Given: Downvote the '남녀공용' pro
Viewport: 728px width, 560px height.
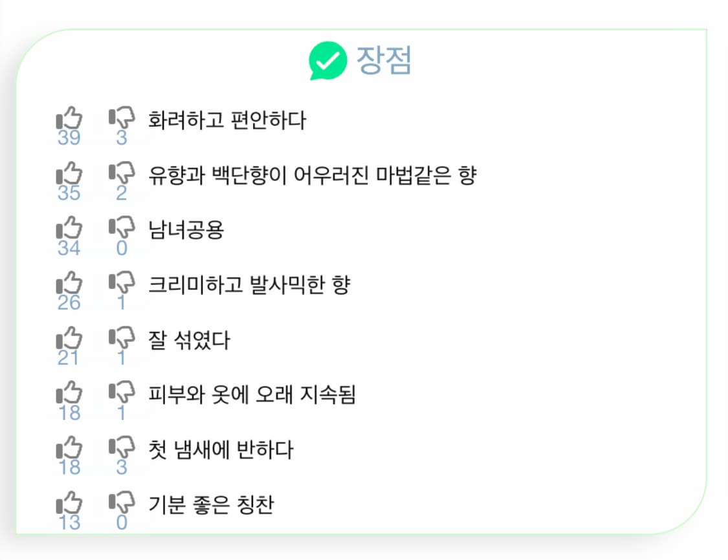Looking at the screenshot, I should pyautogui.click(x=122, y=228).
